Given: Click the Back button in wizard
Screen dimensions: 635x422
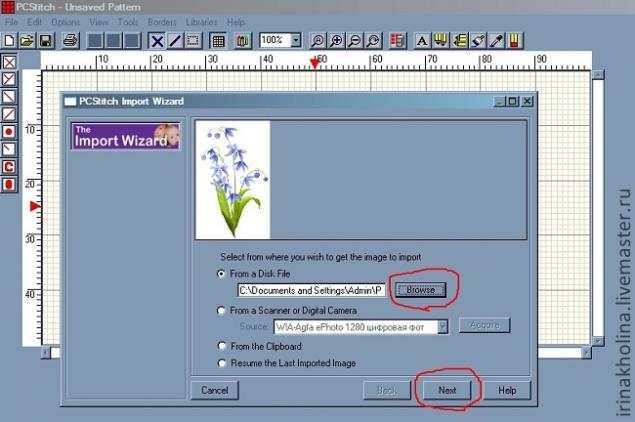Looking at the screenshot, I should tap(387, 390).
